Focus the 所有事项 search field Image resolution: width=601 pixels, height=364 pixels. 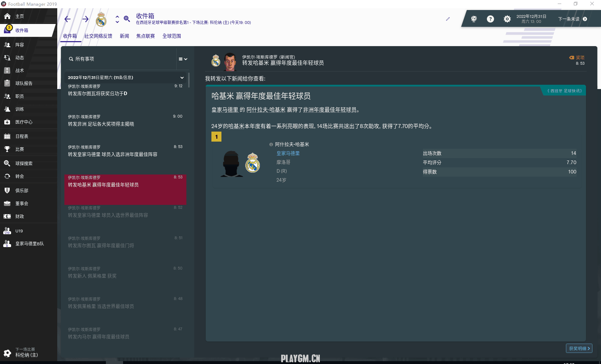coord(122,59)
